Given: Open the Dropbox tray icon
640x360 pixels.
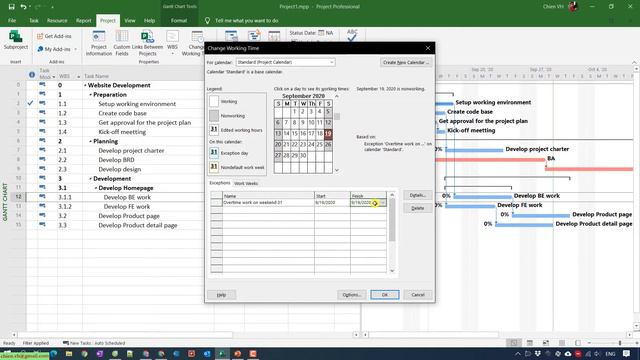Looking at the screenshot, I should click(x=538, y=353).
